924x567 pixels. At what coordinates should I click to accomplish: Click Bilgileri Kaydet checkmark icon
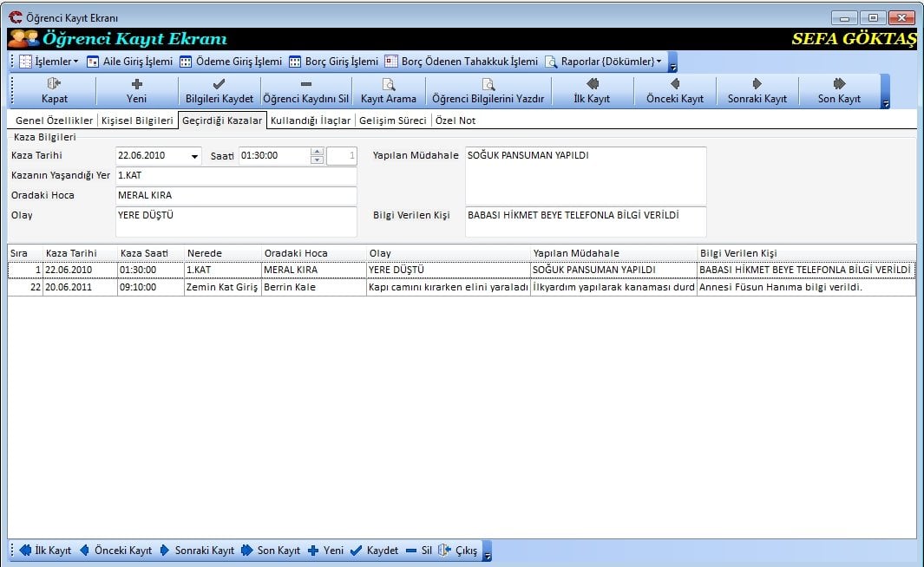[x=220, y=84]
